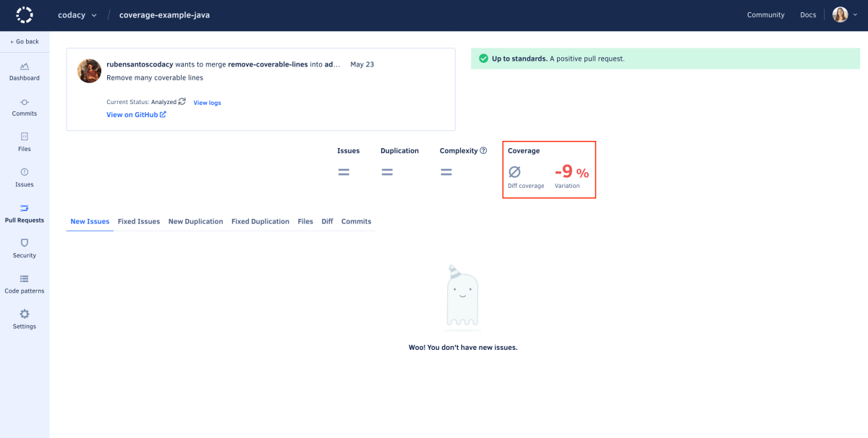
Task: Navigate to Issues using the sidebar icon
Action: 24,176
